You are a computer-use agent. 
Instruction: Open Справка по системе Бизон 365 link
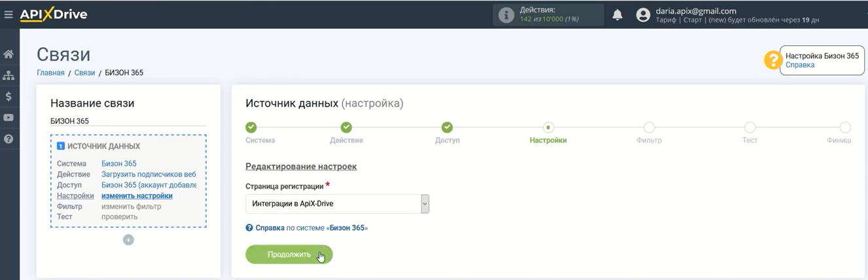[x=311, y=228]
